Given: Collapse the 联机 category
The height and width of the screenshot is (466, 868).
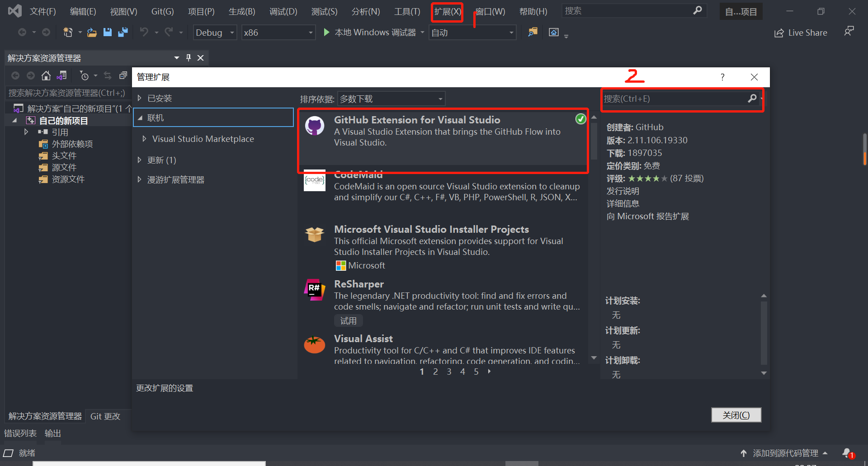Looking at the screenshot, I should (140, 118).
